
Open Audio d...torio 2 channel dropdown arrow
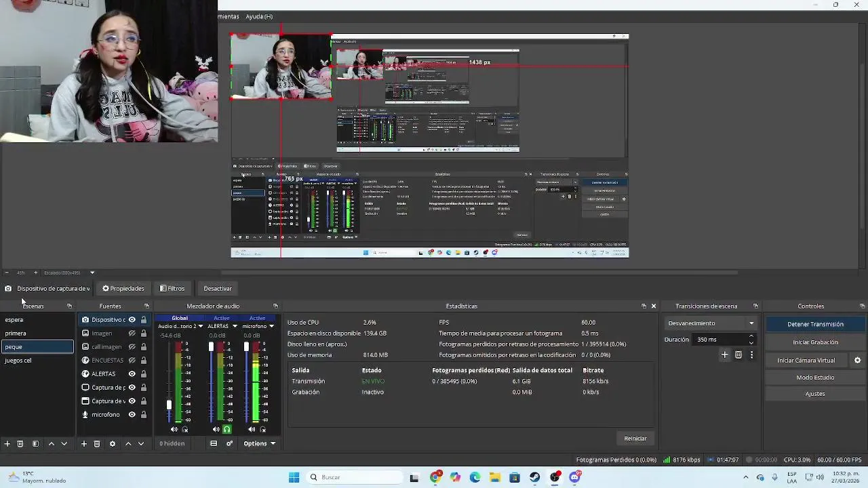200,326
